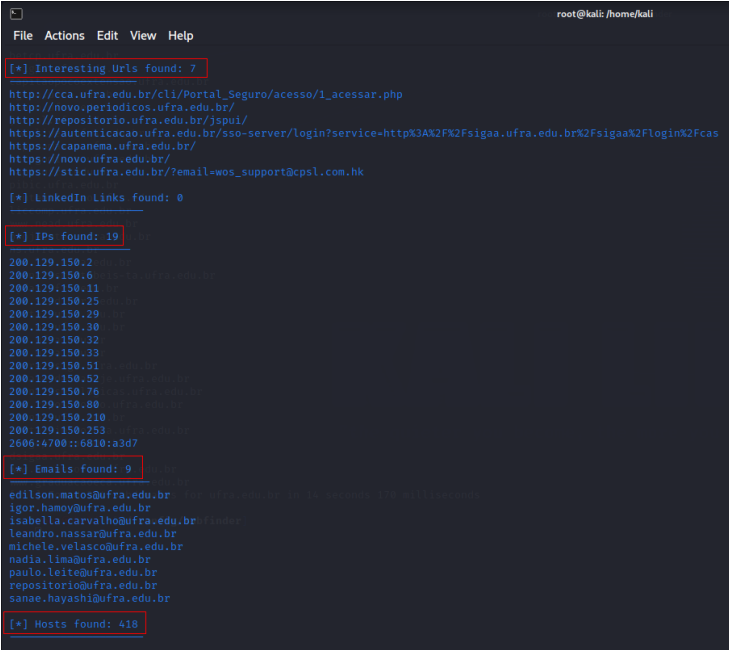Click the 'IPs found: 19' line
Image resolution: width=729 pixels, height=650 pixels.
click(x=64, y=236)
